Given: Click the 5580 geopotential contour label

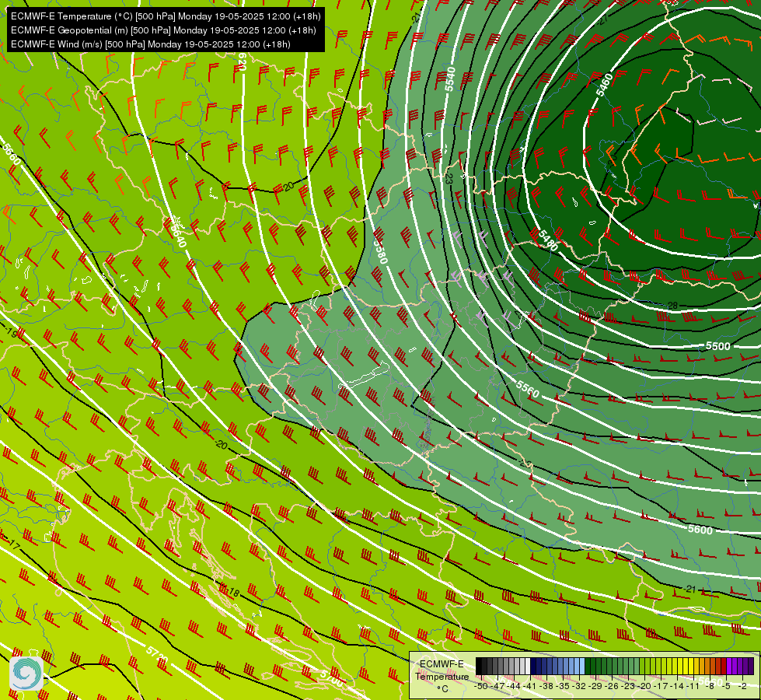Looking at the screenshot, I should click(381, 252).
